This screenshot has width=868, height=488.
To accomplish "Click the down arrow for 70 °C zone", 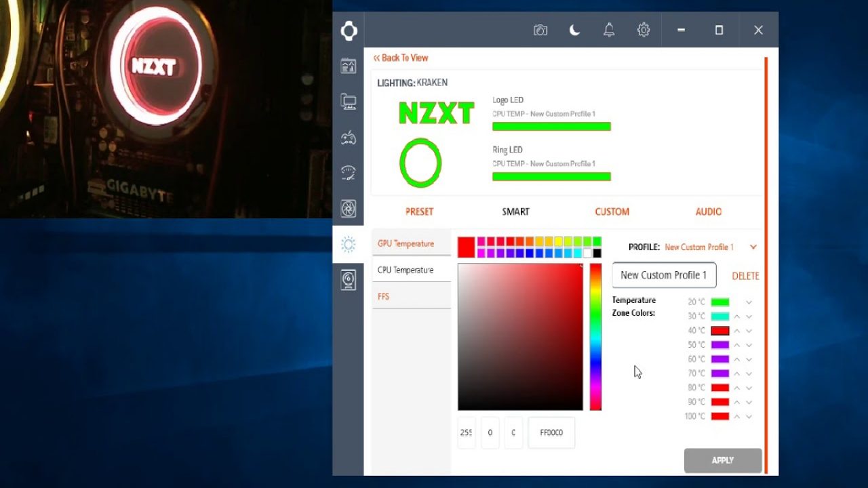I will click(x=749, y=373).
